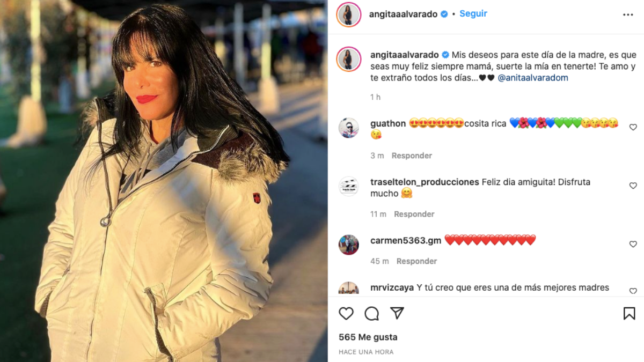644x362 pixels.
Task: View the 565 Me gusta list
Action: pos(368,337)
